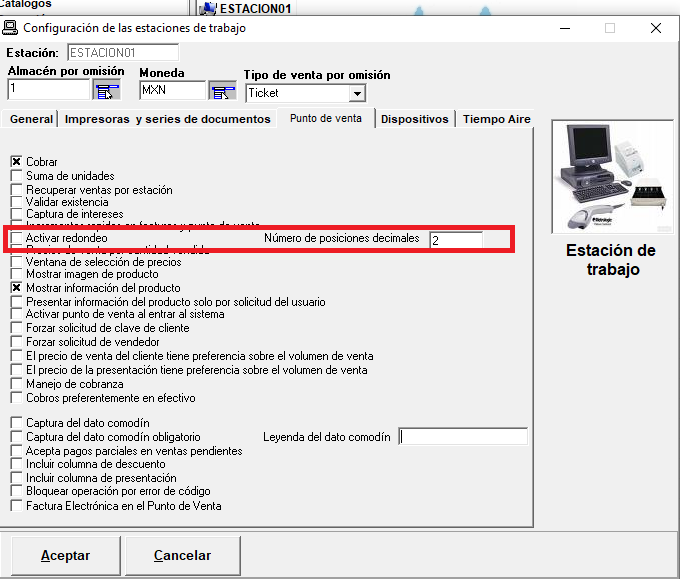Screen dimensions: 680x579
Task: Go to the Dispositivos tab
Action: coord(415,119)
